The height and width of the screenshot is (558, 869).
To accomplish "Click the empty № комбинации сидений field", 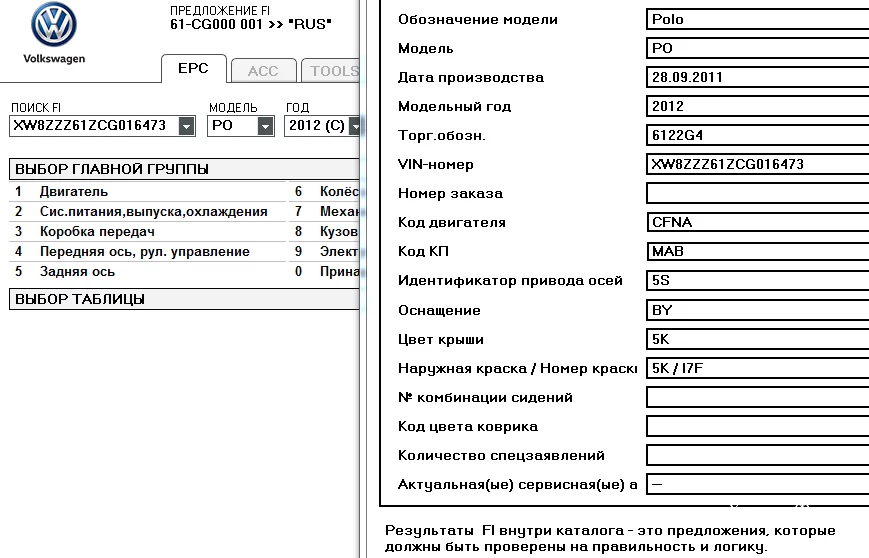I will pyautogui.click(x=758, y=397).
